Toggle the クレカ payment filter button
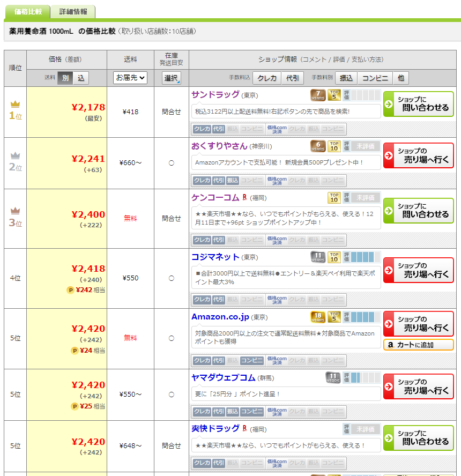The height and width of the screenshot is (476, 461). [x=267, y=78]
